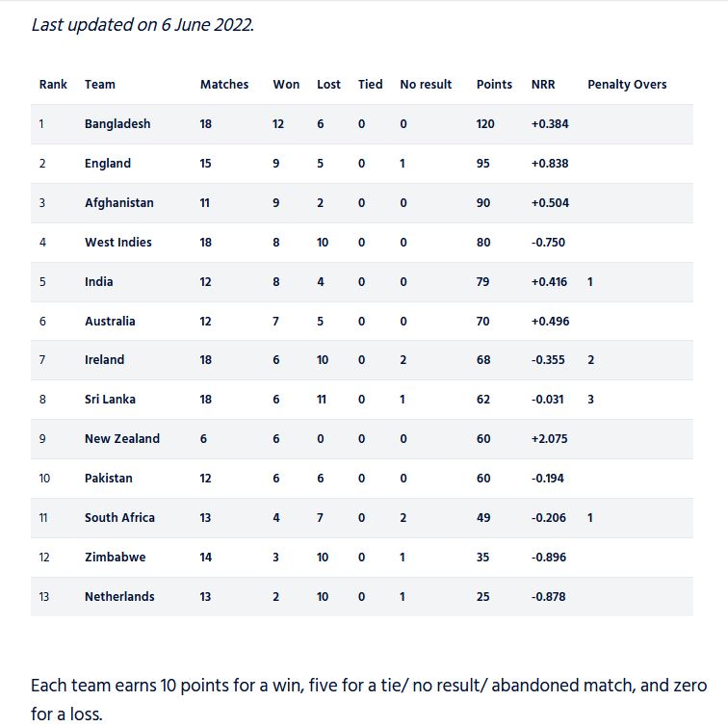The width and height of the screenshot is (728, 727).
Task: Select the NRR column header
Action: (543, 85)
